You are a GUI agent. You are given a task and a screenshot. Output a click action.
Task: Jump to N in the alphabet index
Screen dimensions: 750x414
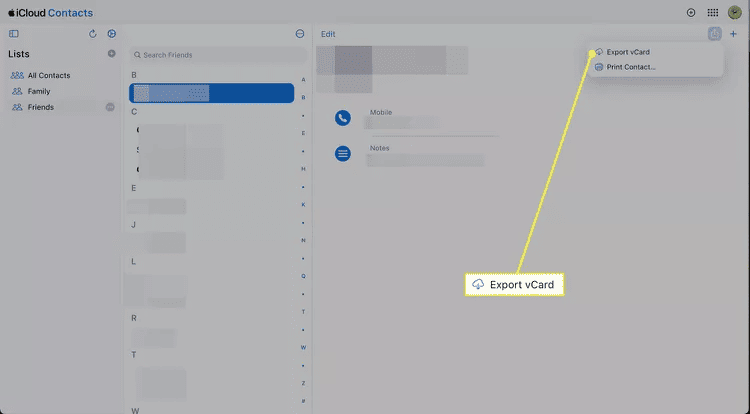point(303,240)
